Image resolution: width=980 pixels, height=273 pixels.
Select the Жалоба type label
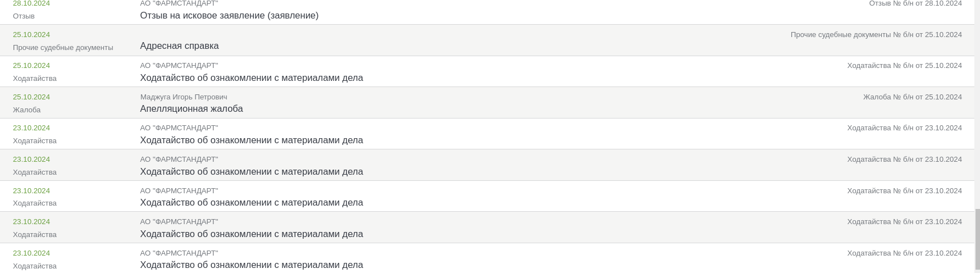(x=27, y=110)
